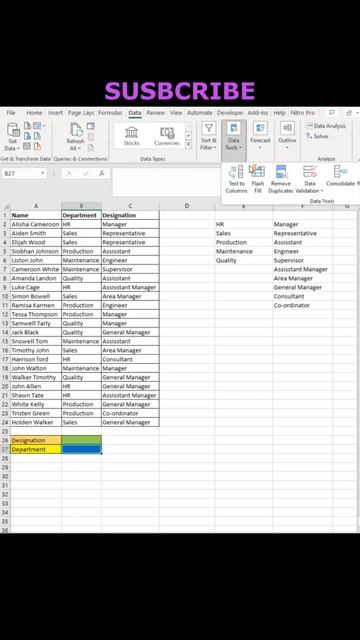Viewport: 360px width, 640px height.
Task: Expand the Data Types gallery
Action: [188, 144]
